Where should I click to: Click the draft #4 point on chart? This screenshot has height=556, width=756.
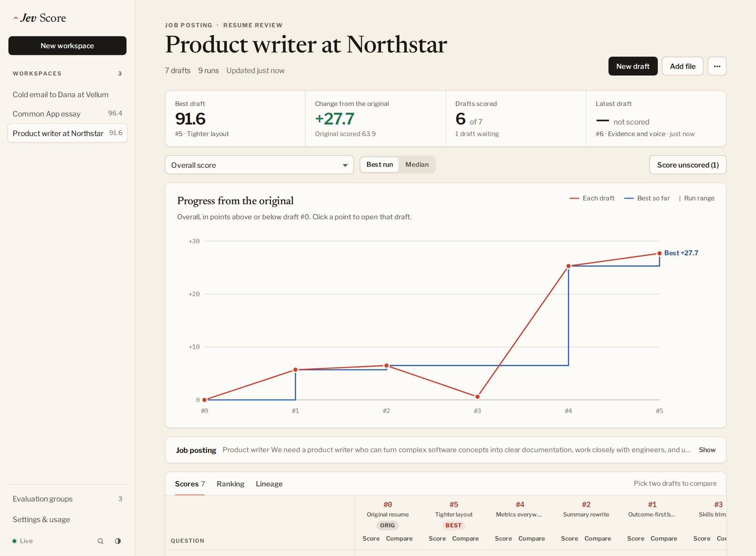tap(568, 266)
